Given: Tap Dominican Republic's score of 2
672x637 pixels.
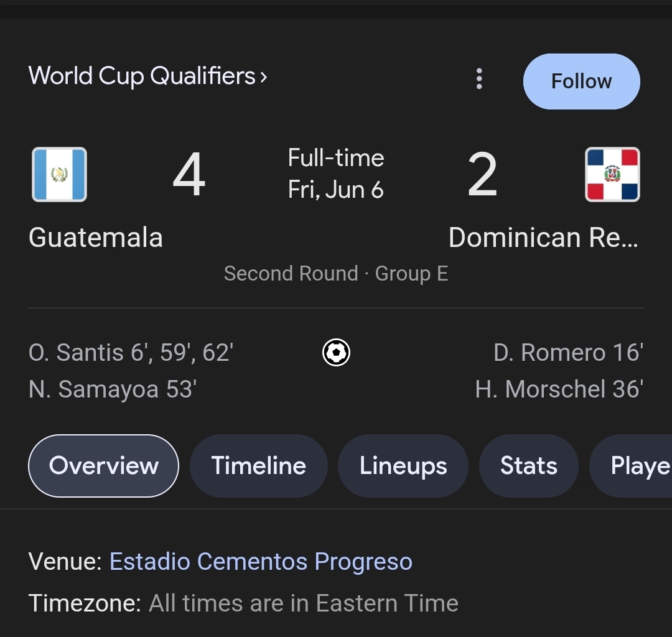Looking at the screenshot, I should coord(483,174).
